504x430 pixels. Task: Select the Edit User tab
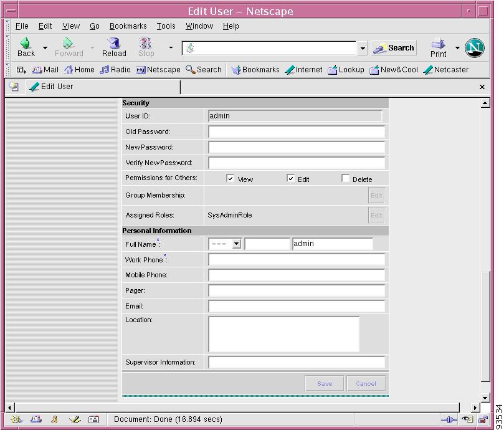pyautogui.click(x=103, y=87)
